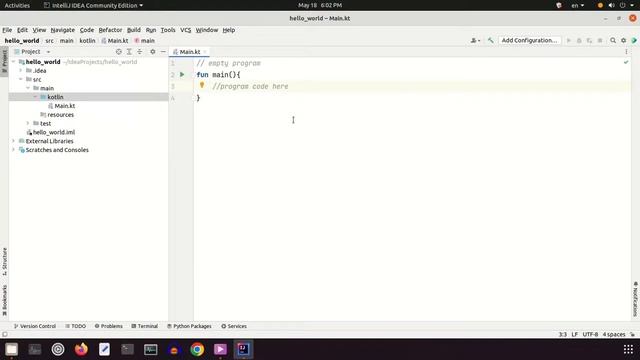The image size is (640, 360).
Task: Open the Refactor menu
Action: [110, 30]
